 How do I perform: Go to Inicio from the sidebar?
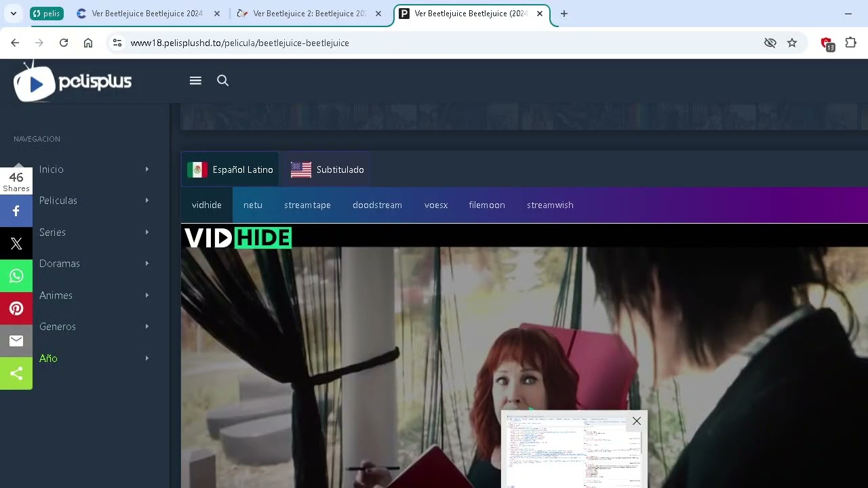click(51, 169)
